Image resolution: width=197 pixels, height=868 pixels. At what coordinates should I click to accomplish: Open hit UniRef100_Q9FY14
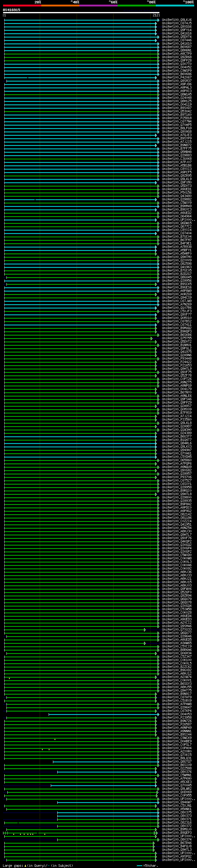(176, 30)
